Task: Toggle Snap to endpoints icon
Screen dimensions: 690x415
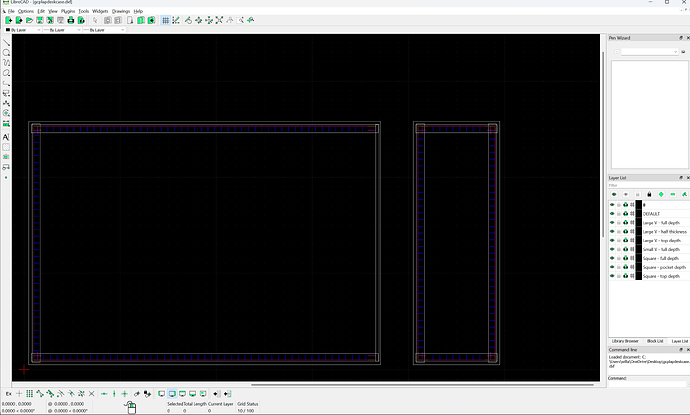Action: coord(40,393)
